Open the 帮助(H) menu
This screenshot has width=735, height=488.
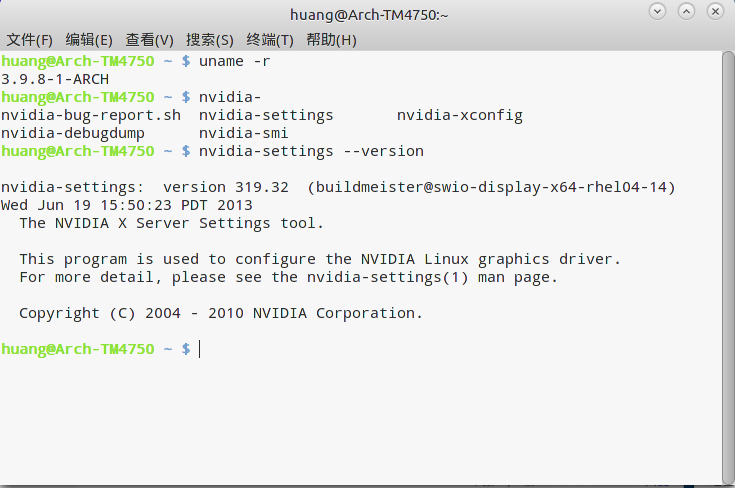point(331,40)
